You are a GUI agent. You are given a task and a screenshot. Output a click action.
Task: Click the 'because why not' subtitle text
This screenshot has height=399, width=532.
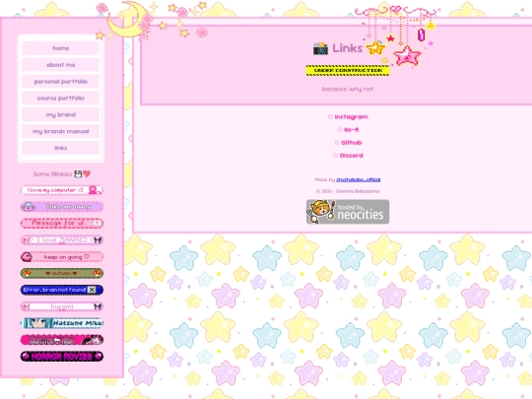click(x=348, y=89)
